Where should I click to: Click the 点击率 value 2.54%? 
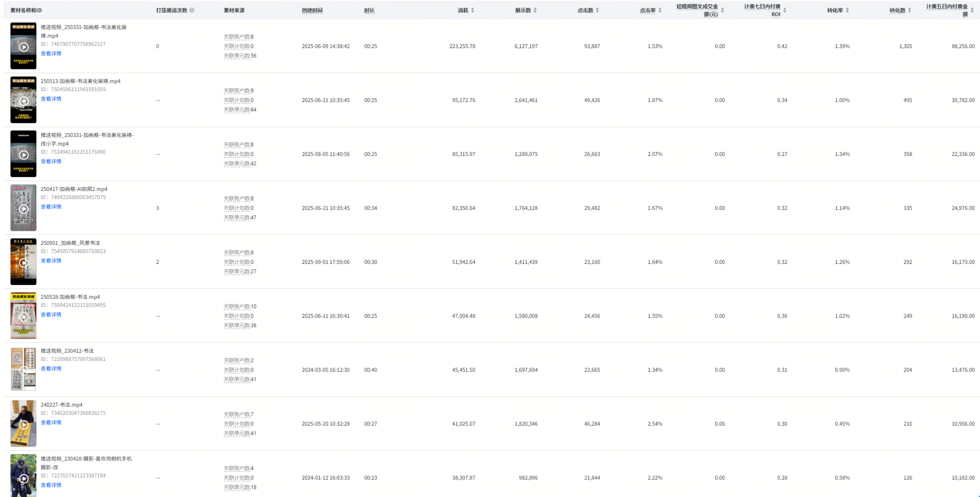click(x=655, y=424)
